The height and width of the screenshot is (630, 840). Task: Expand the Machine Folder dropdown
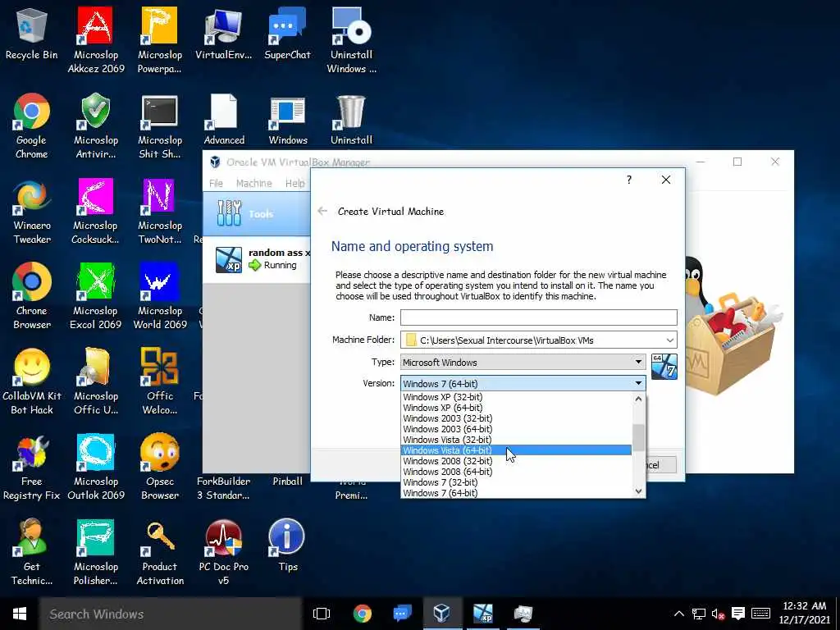pos(669,340)
